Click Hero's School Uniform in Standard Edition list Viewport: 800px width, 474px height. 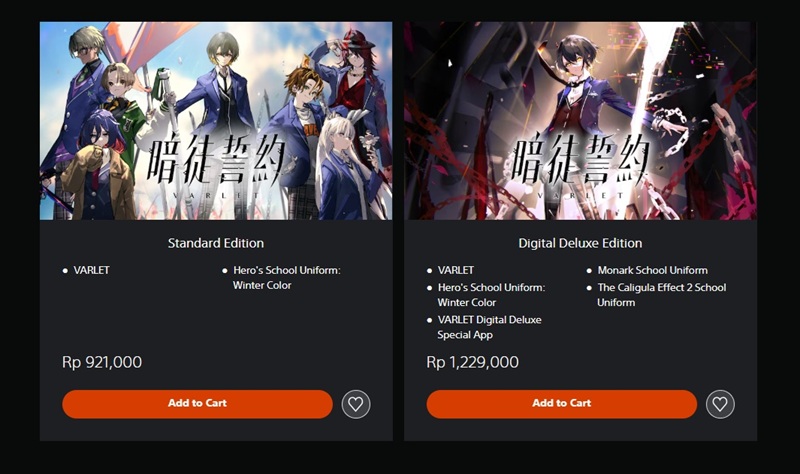(x=286, y=278)
